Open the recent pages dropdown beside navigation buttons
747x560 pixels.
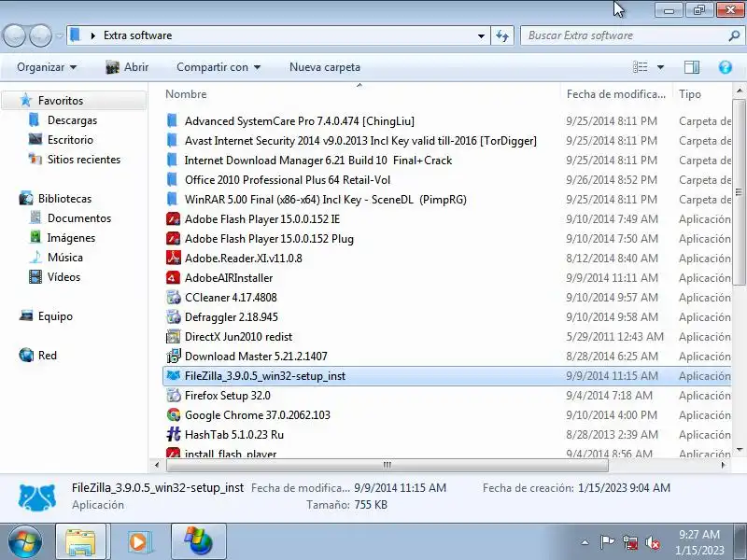[59, 35]
